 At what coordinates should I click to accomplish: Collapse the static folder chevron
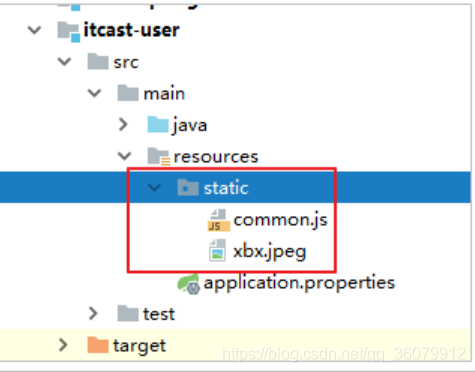click(155, 187)
